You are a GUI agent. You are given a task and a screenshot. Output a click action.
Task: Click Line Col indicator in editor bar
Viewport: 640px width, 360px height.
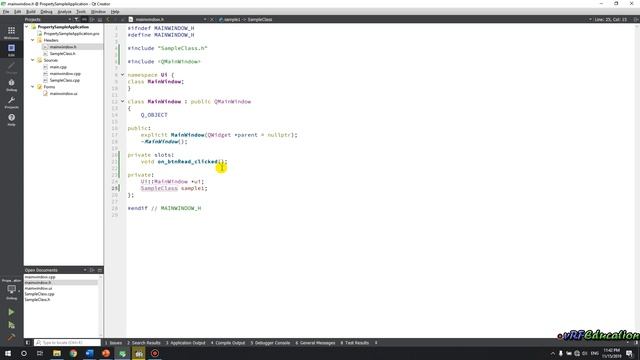(x=611, y=19)
